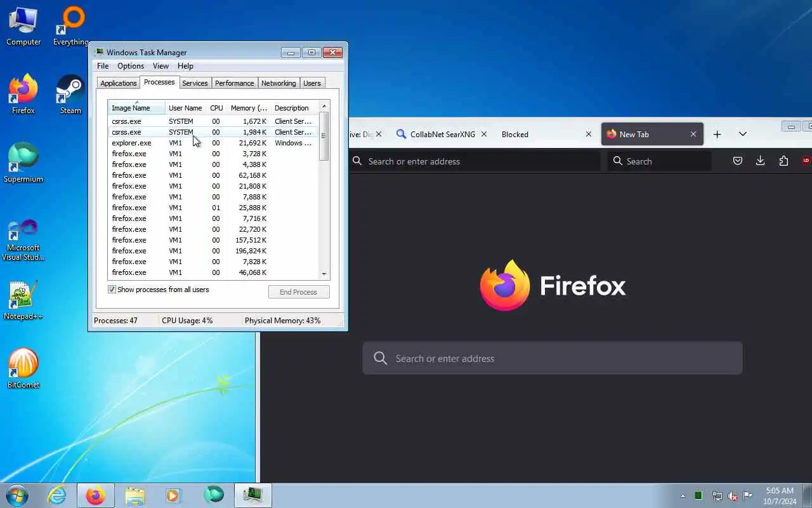This screenshot has height=508, width=812.
Task: Open the network status tray icon
Action: 717,496
